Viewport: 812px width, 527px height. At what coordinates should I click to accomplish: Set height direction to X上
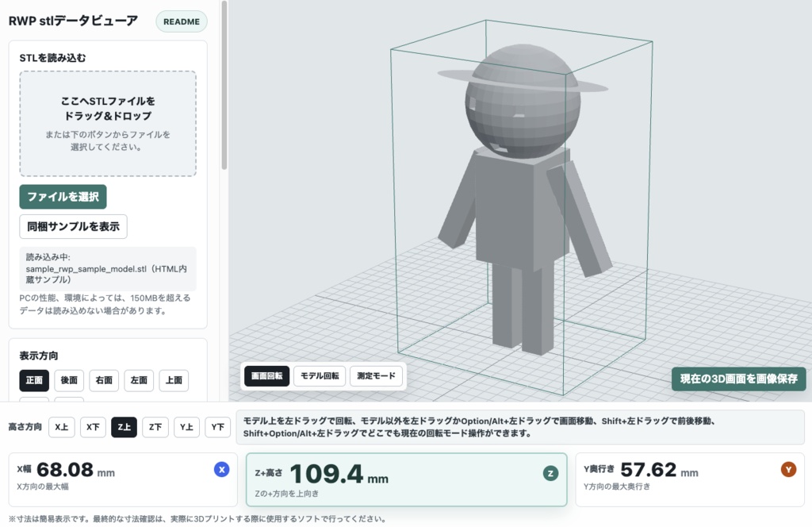tap(62, 427)
